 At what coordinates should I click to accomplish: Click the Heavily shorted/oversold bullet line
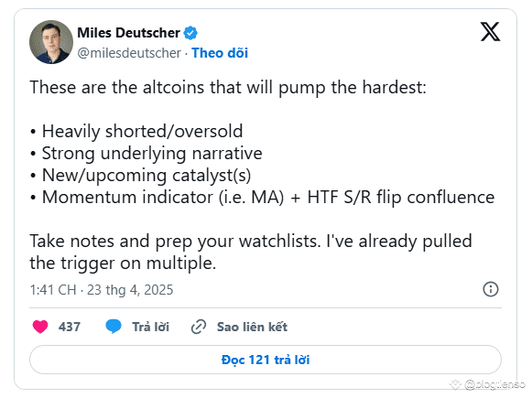(x=136, y=131)
